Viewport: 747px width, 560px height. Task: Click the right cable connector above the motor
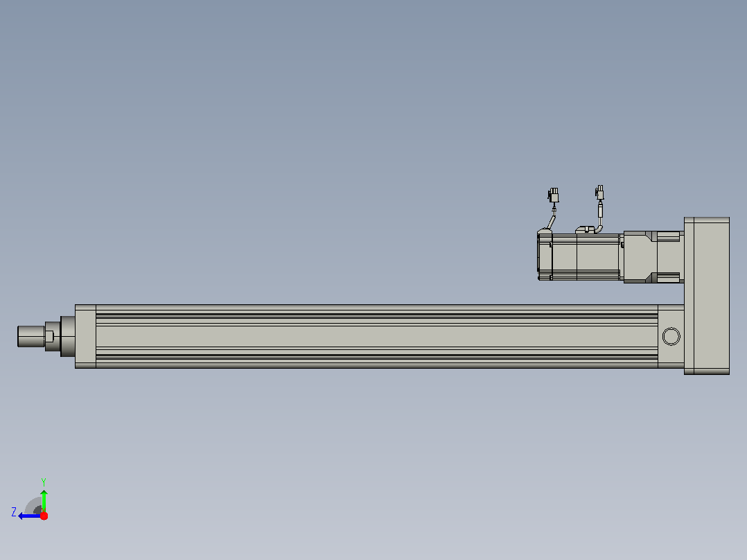click(599, 193)
